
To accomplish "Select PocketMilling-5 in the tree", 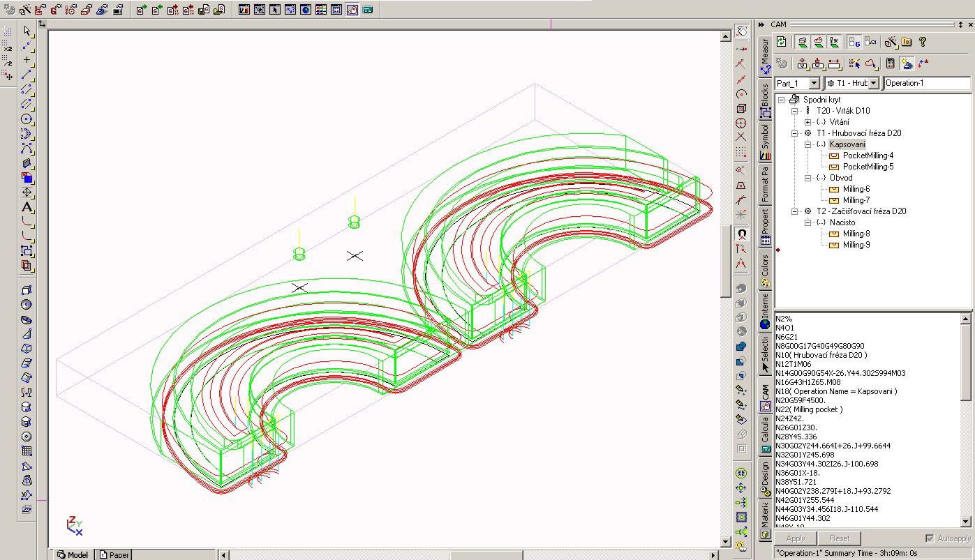I will (868, 167).
